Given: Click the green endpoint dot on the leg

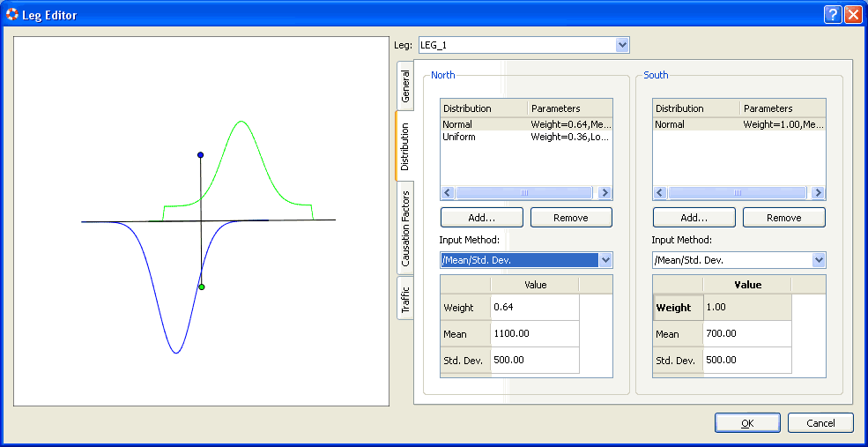Looking at the screenshot, I should pyautogui.click(x=202, y=287).
